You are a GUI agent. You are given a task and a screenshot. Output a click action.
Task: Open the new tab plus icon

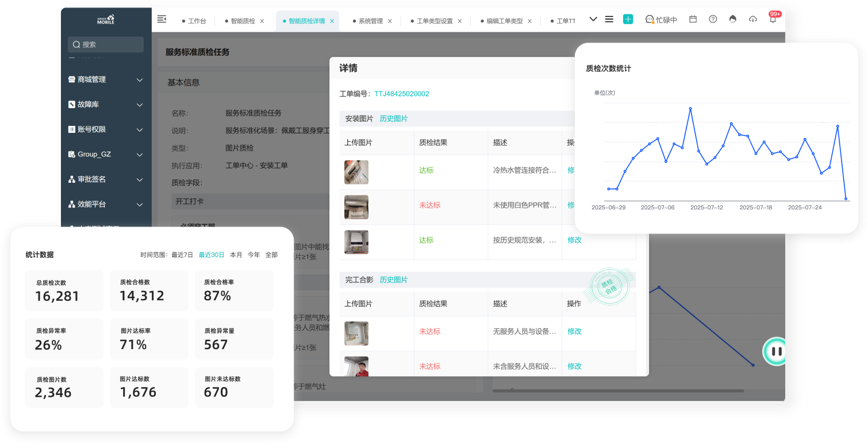pyautogui.click(x=628, y=19)
